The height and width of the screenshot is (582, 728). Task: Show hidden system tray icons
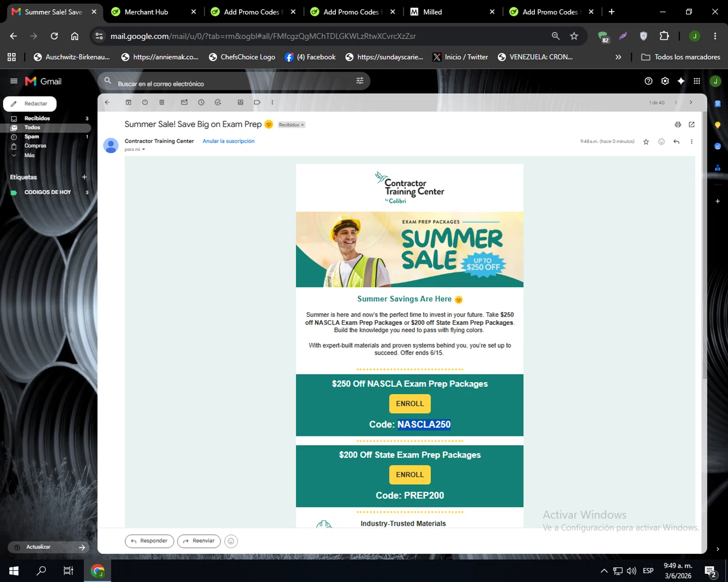click(x=604, y=571)
